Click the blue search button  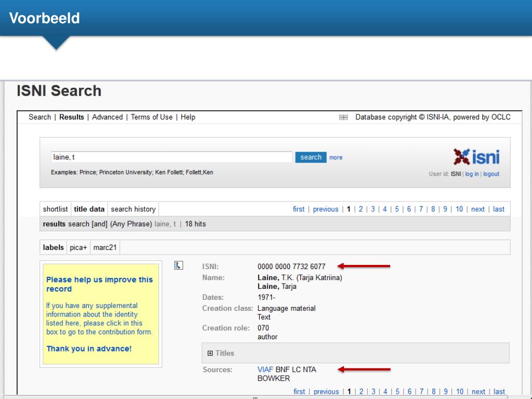point(311,157)
